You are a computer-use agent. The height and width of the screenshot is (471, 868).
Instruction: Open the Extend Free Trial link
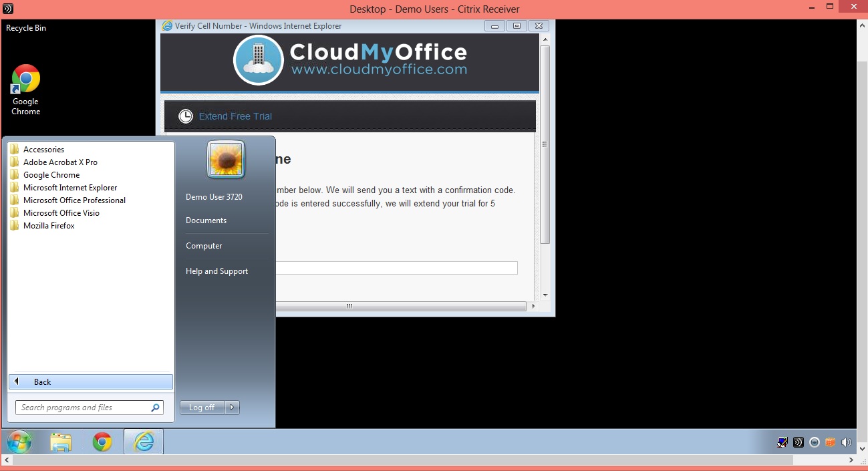click(x=235, y=116)
